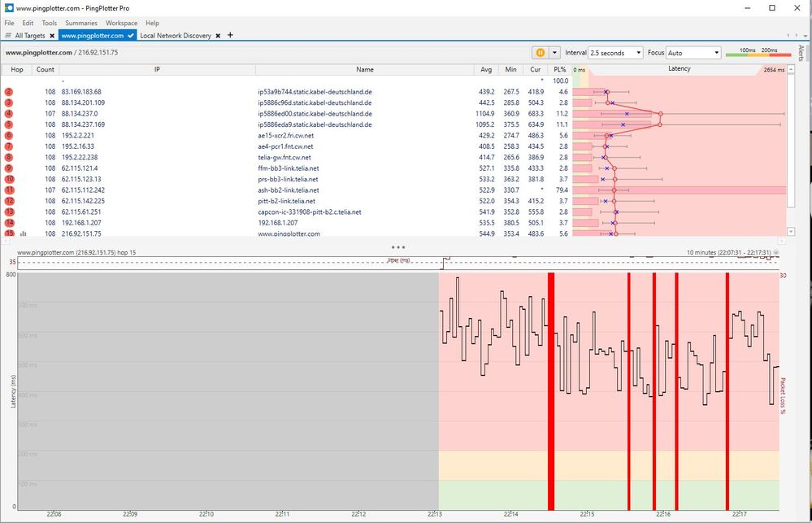Open the Alerts side panel

click(x=801, y=54)
